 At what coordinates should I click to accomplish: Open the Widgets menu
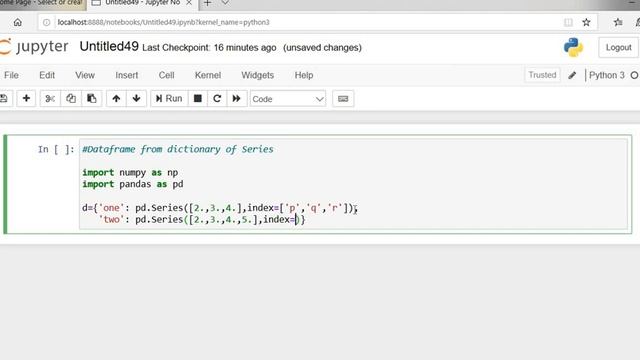(x=258, y=75)
